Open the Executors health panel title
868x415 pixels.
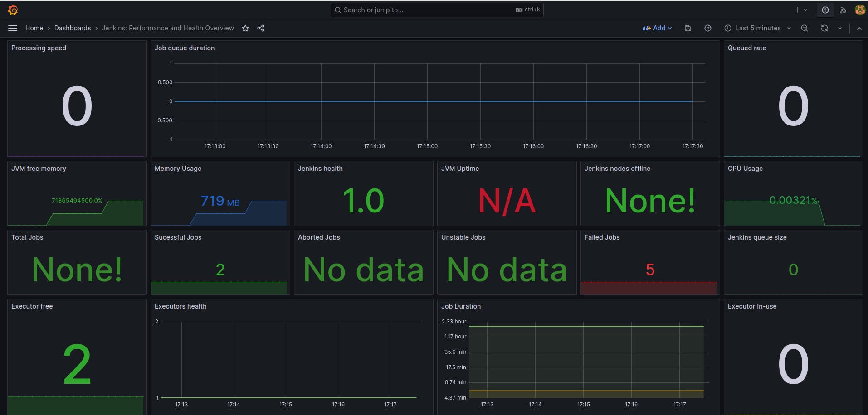click(180, 306)
